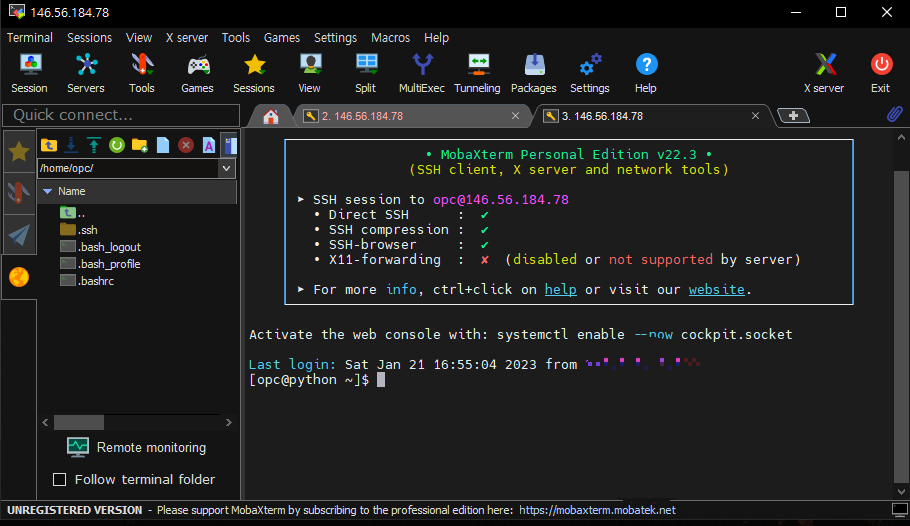Select the .bashrc file
The width and height of the screenshot is (910, 526).
point(87,280)
